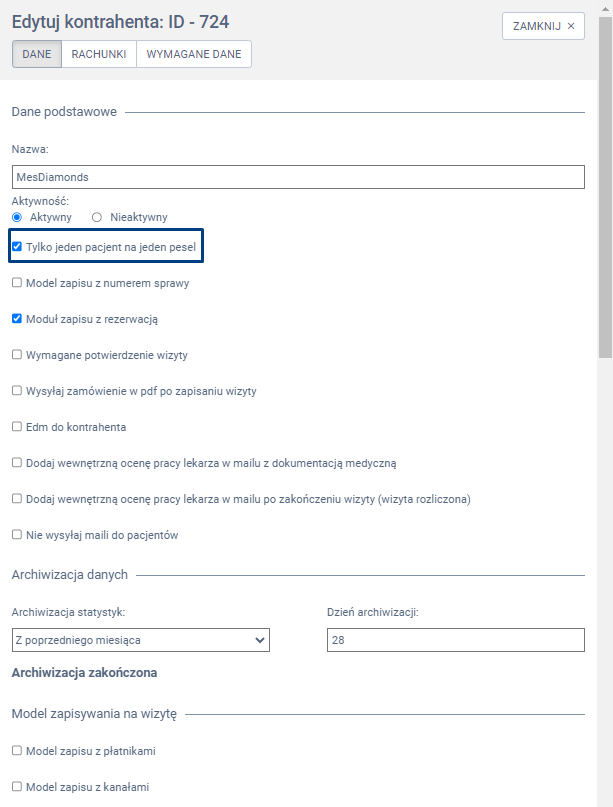The width and height of the screenshot is (613, 807).
Task: Enable Model zapisu z kanałami
Action: point(17,787)
